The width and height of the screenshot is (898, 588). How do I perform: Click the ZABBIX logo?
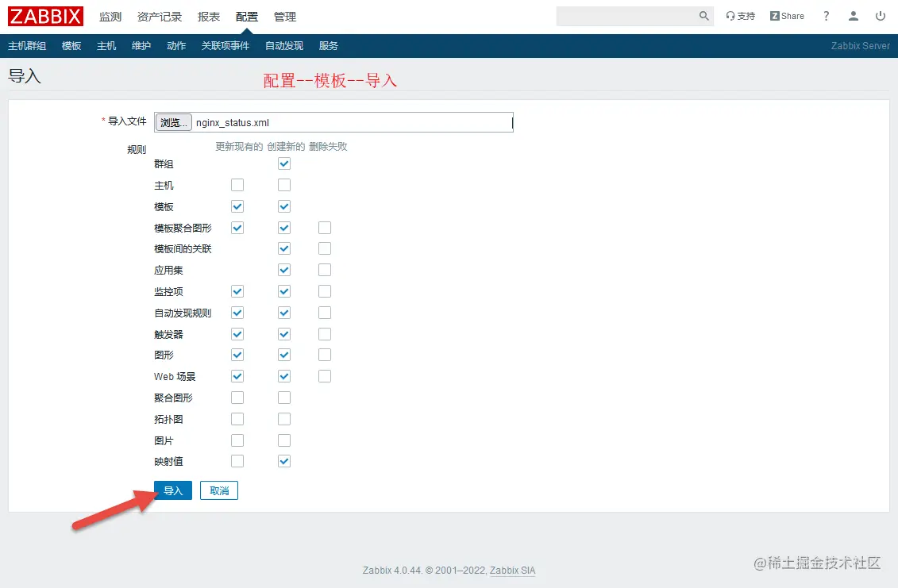click(x=44, y=16)
